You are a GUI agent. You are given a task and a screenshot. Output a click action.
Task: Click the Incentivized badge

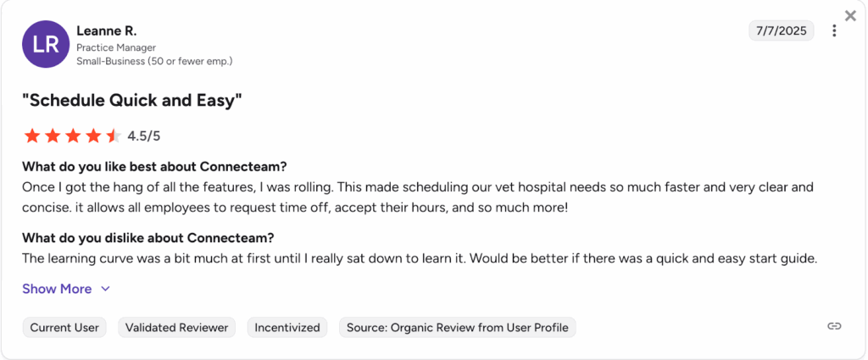pyautogui.click(x=287, y=328)
